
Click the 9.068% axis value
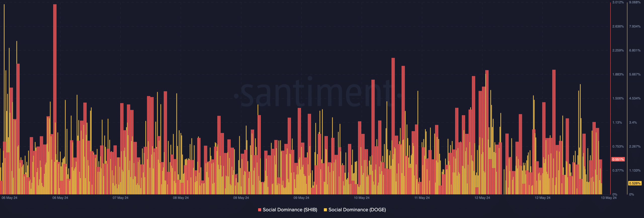coord(635,2)
